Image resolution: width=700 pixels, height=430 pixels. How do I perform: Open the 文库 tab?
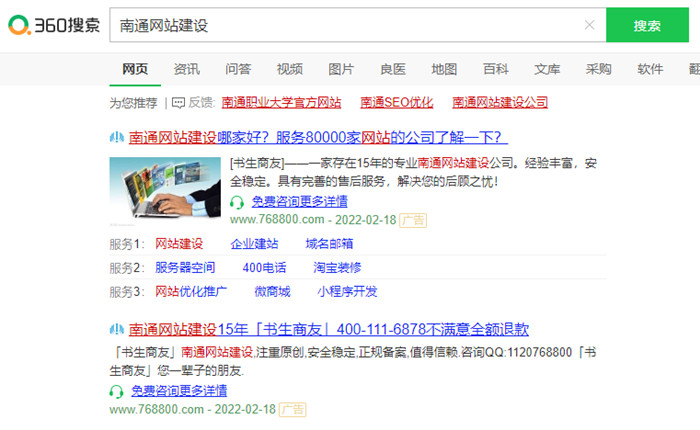tap(547, 69)
